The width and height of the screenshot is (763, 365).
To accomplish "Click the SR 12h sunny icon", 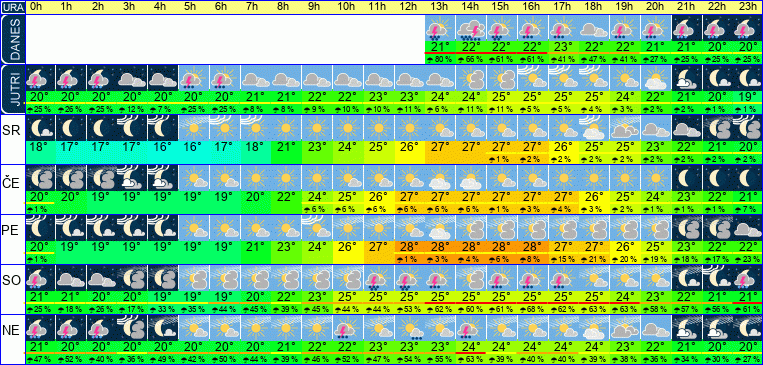I will (409, 128).
